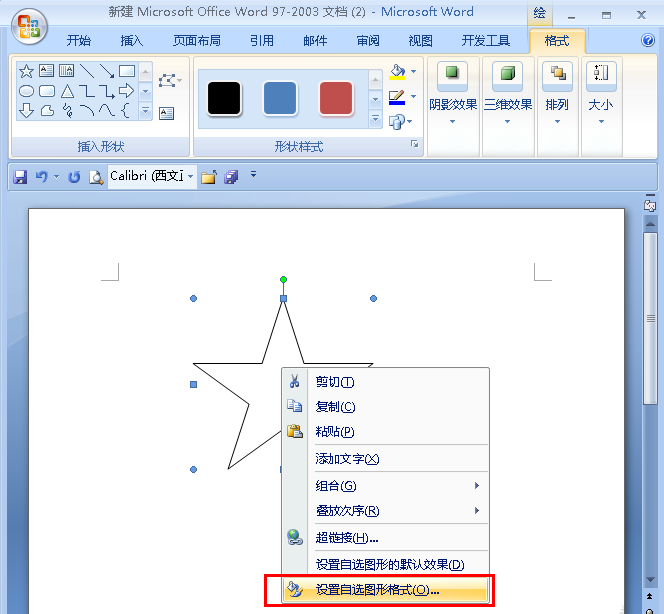The width and height of the screenshot is (664, 614).
Task: Choose 设置自选图形格式(O) menu item
Action: pyautogui.click(x=386, y=589)
